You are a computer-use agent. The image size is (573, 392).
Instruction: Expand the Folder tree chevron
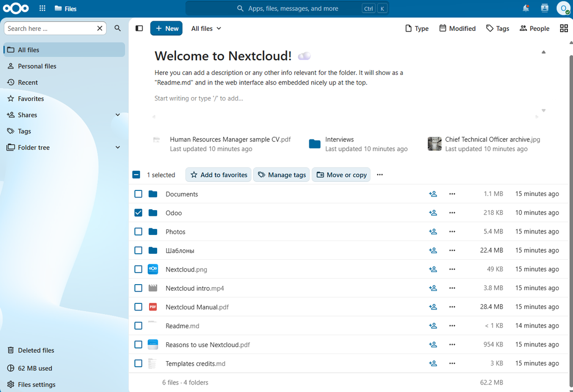point(118,147)
